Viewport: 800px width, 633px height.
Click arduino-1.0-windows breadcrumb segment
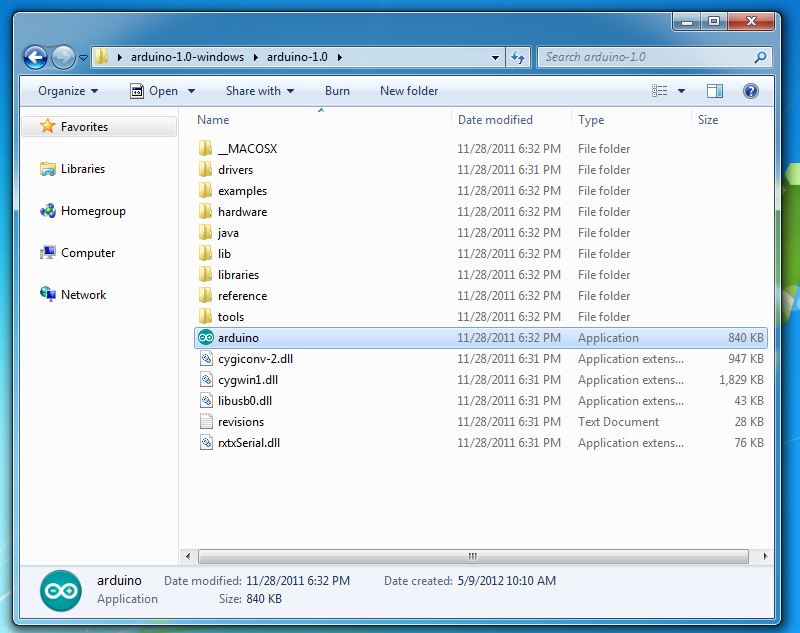[187, 57]
